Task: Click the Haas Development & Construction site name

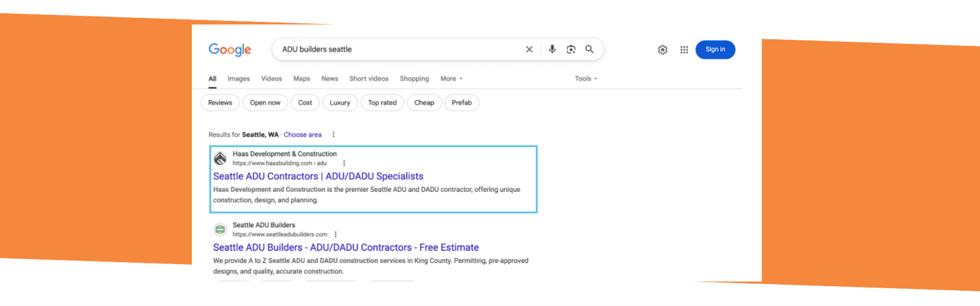Action: (x=285, y=154)
